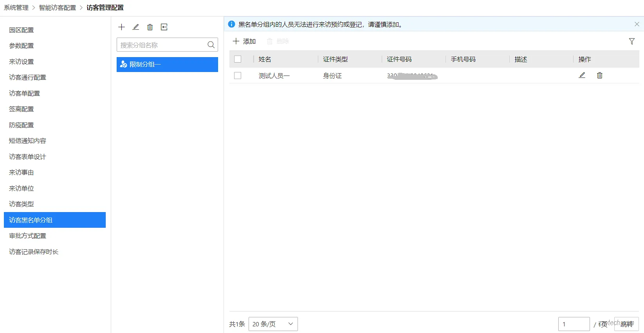Open 短信通知内容 in the sidebar
The height and width of the screenshot is (333, 644).
click(27, 141)
